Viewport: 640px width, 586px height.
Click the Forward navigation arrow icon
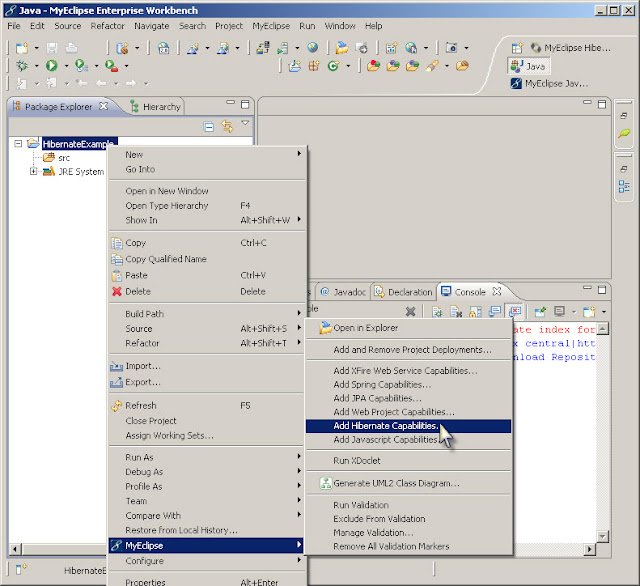pyautogui.click(x=131, y=84)
